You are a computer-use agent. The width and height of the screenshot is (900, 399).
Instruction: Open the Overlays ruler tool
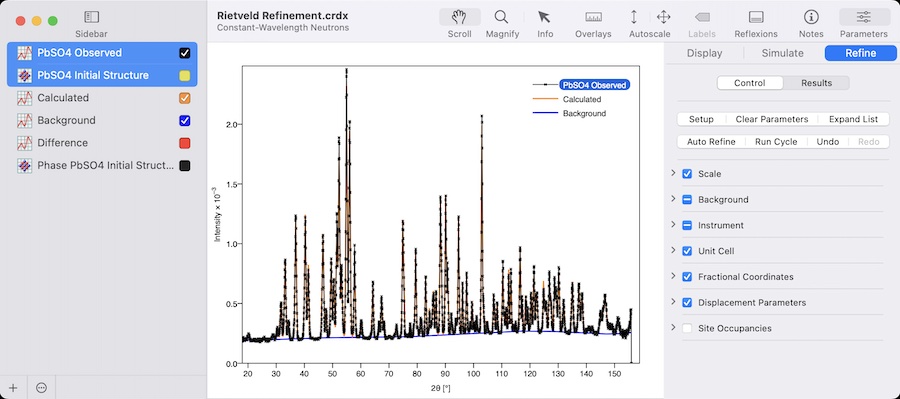pos(593,17)
